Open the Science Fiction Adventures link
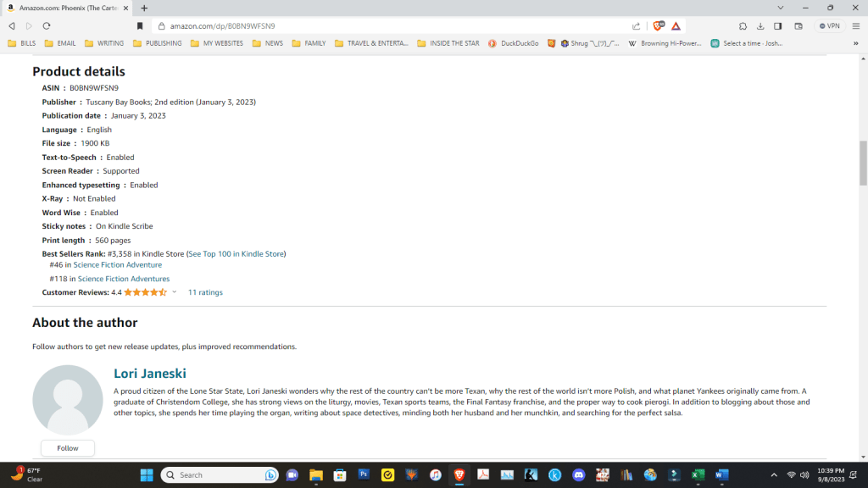This screenshot has height=488, width=868. [x=124, y=279]
